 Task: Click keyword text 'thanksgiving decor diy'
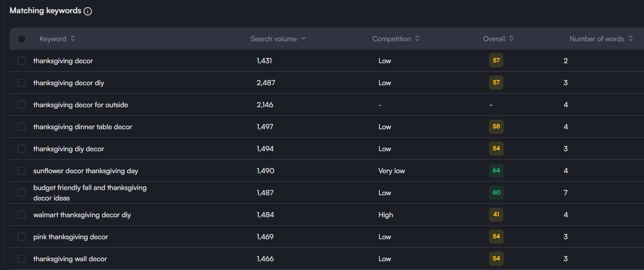click(x=68, y=83)
